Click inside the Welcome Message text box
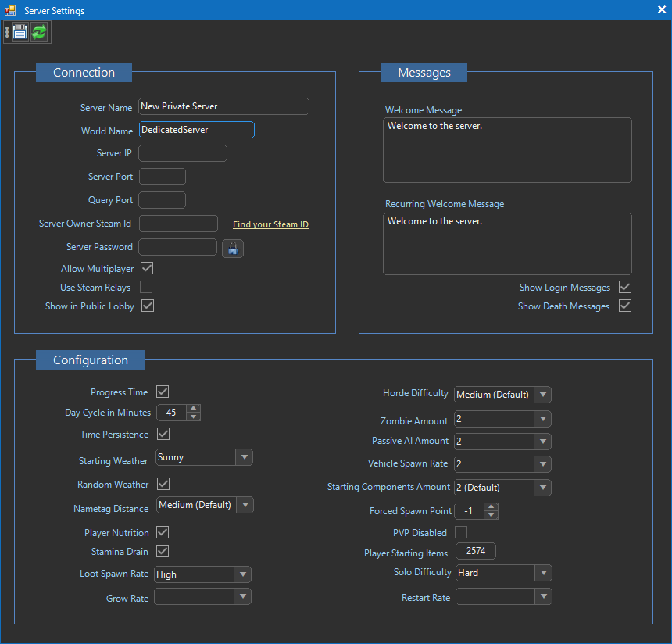 click(507, 150)
